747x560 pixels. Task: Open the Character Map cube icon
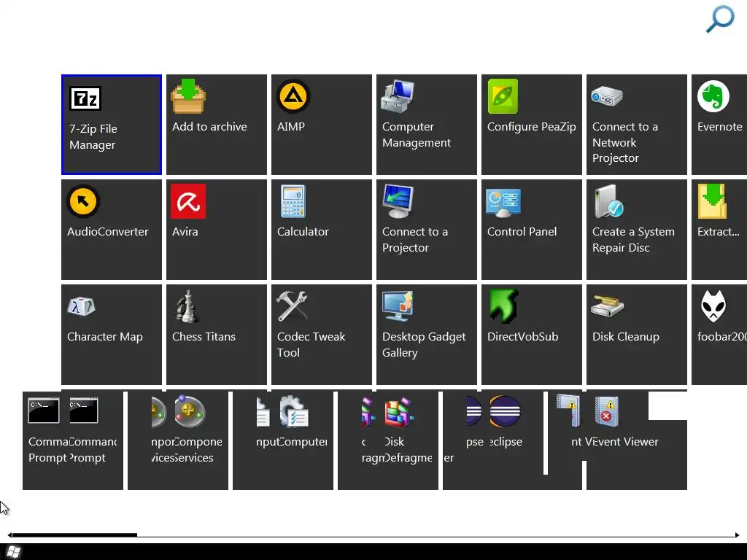click(82, 306)
